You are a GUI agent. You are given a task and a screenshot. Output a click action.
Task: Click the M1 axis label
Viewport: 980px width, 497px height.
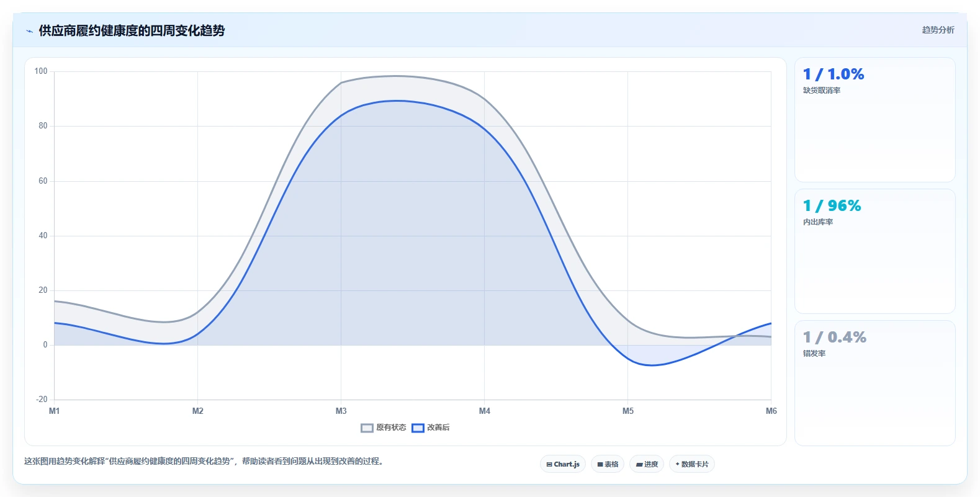coord(54,411)
